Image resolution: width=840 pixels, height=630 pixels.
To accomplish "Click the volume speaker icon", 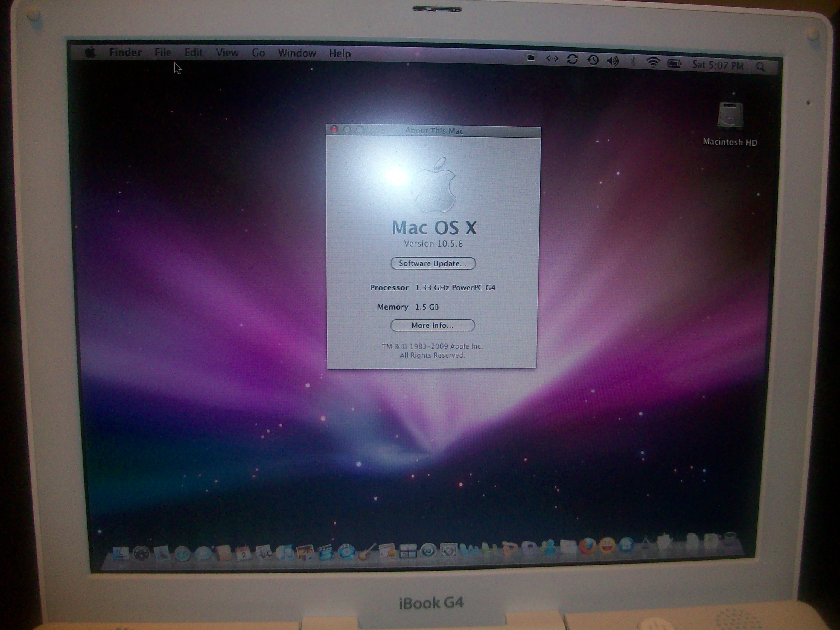I will coord(613,61).
